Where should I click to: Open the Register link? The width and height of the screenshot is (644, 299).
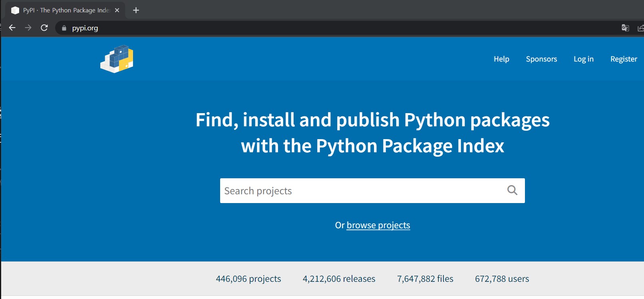click(624, 59)
